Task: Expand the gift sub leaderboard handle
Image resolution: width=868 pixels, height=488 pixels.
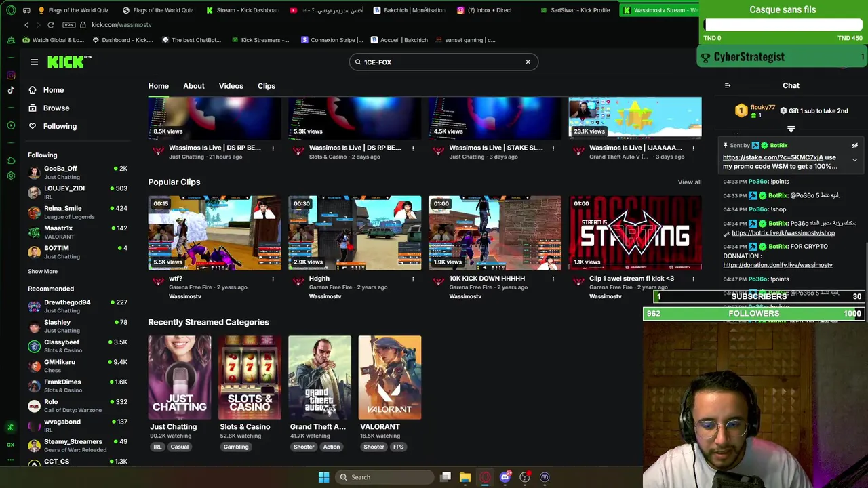Action: pyautogui.click(x=791, y=129)
